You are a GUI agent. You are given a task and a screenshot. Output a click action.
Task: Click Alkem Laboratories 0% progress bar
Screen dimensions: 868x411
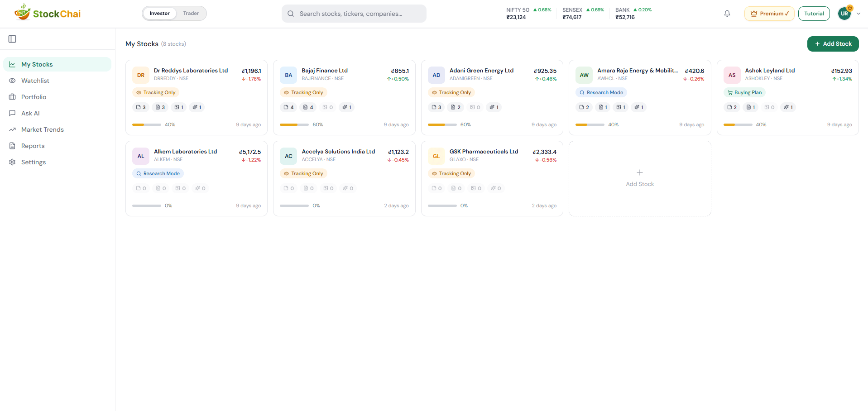pos(147,205)
